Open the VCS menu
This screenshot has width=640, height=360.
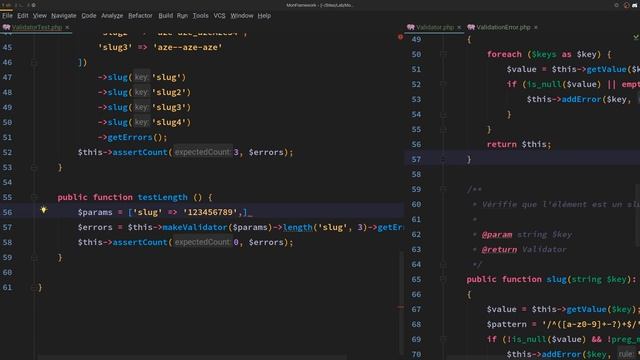click(219, 16)
